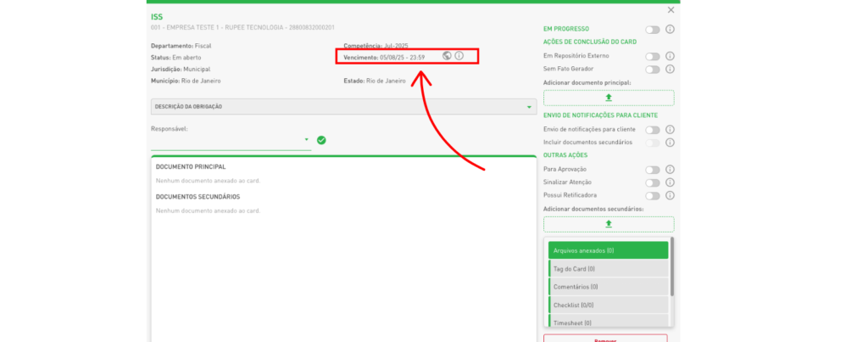The width and height of the screenshot is (868, 342).
Task: Click info icon for Sem Fato Gerador
Action: click(670, 69)
